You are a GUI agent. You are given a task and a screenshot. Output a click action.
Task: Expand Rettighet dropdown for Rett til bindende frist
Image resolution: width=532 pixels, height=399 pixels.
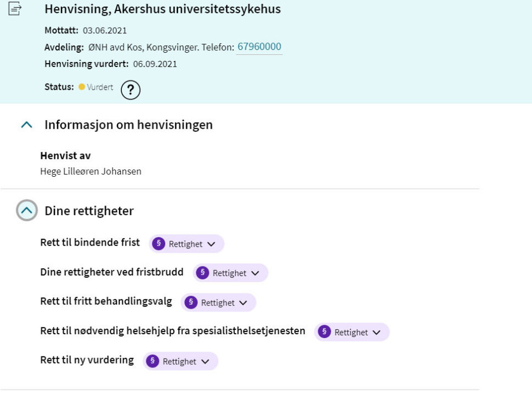(x=186, y=244)
